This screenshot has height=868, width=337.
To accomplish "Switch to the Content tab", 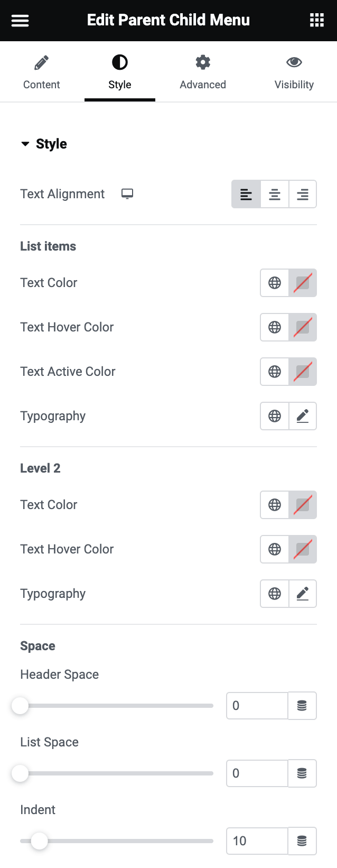I will coord(42,72).
